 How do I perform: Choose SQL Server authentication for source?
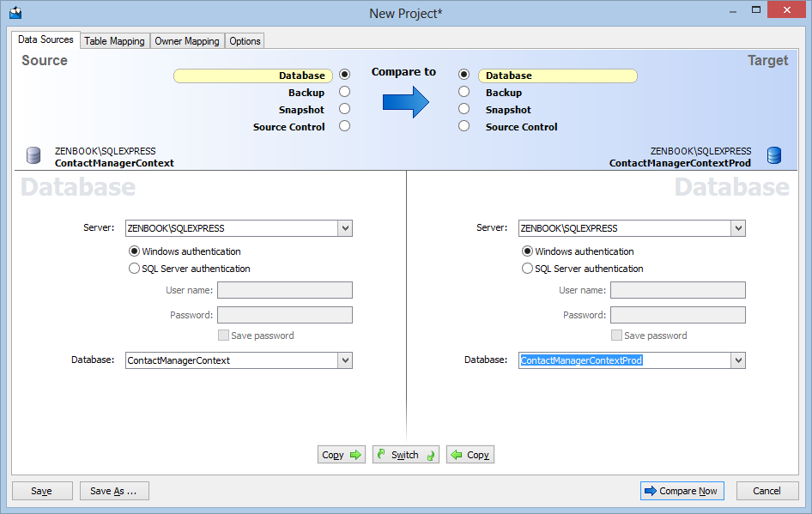pyautogui.click(x=134, y=269)
